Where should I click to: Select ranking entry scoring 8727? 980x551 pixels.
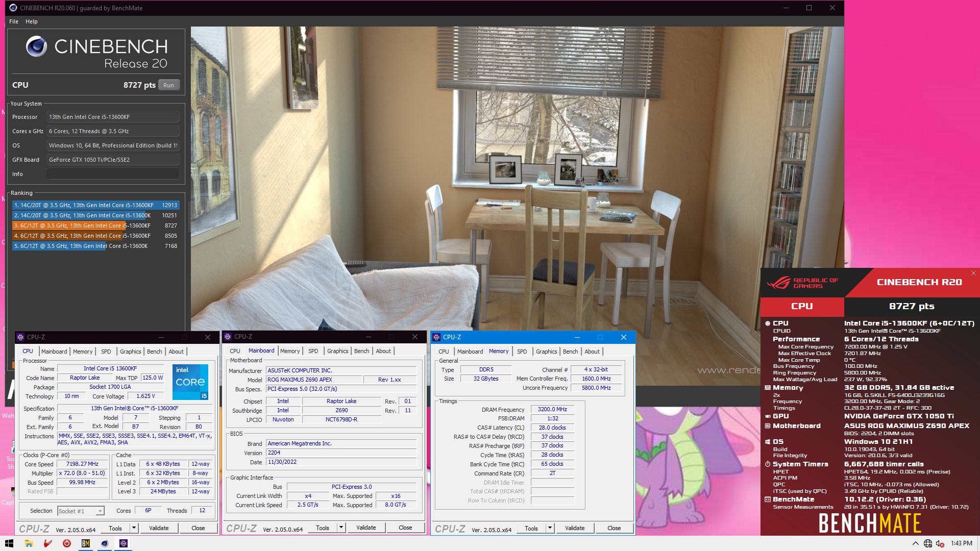tap(95, 226)
